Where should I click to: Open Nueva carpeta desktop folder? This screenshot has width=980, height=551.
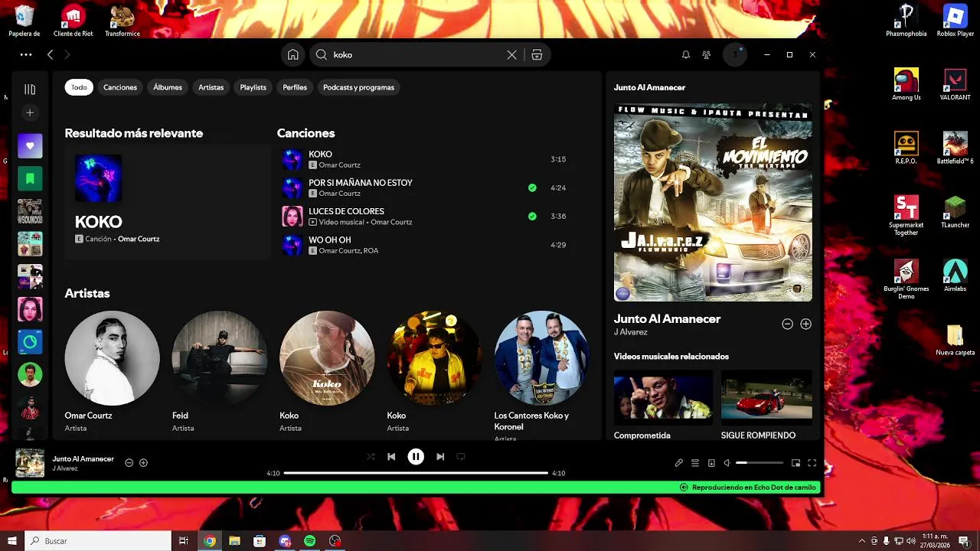[955, 341]
